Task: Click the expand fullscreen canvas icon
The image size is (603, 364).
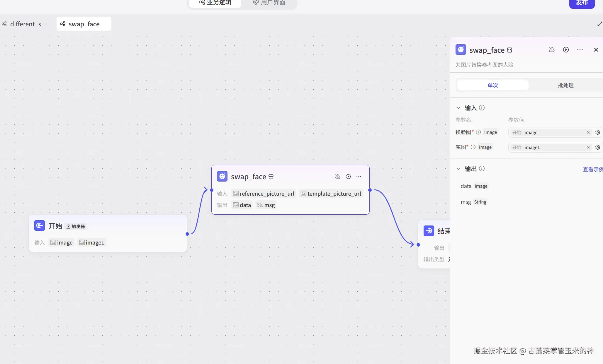Action: pyautogui.click(x=599, y=24)
